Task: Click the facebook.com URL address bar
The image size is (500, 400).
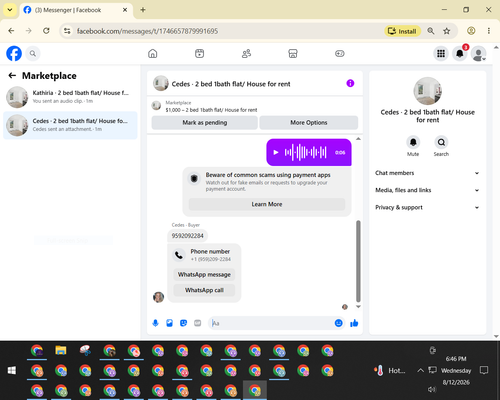Action: coord(147,31)
